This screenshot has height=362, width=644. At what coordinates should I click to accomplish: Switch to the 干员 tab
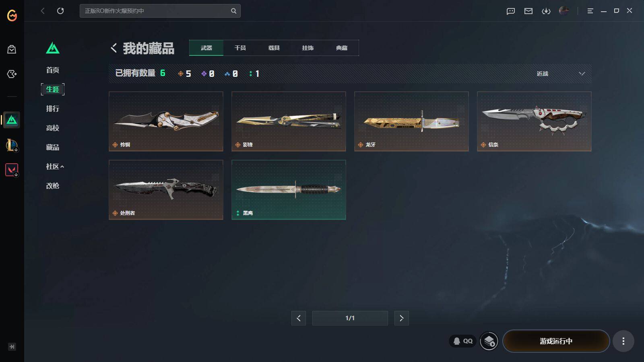tap(240, 48)
